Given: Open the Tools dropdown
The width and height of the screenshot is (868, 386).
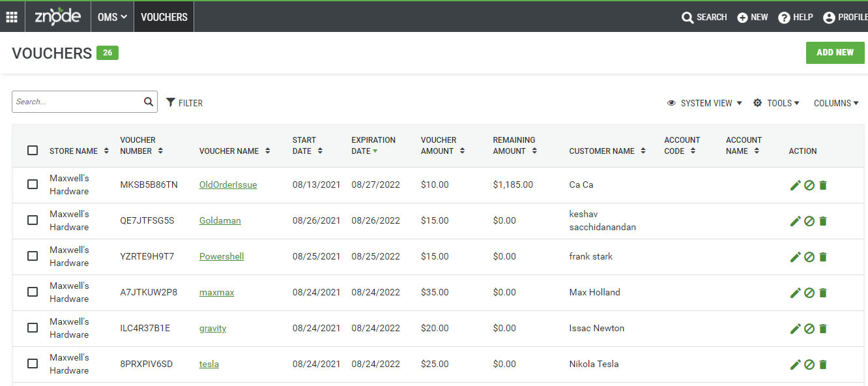Looking at the screenshot, I should click(x=776, y=103).
